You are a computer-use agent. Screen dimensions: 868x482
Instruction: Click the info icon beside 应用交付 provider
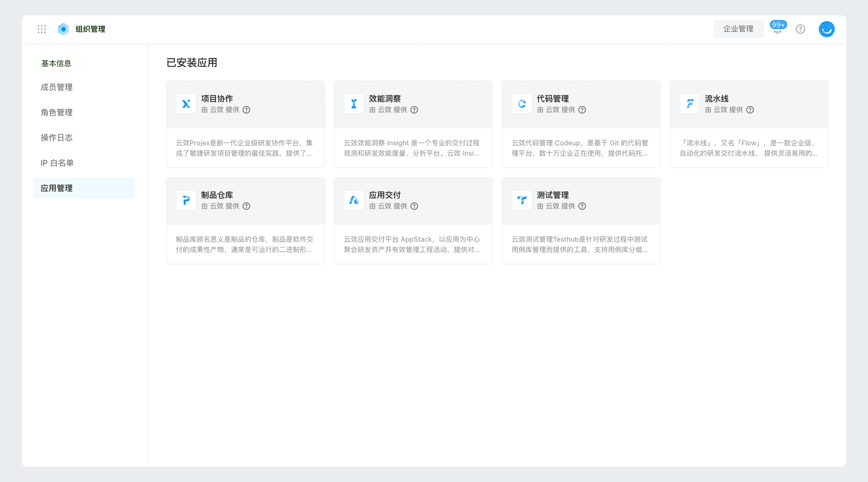coord(414,206)
